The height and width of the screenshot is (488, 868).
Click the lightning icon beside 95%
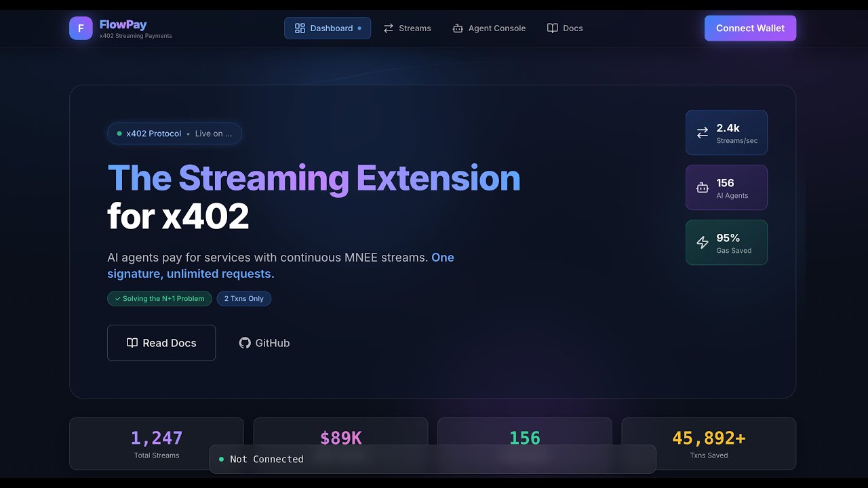pyautogui.click(x=703, y=243)
